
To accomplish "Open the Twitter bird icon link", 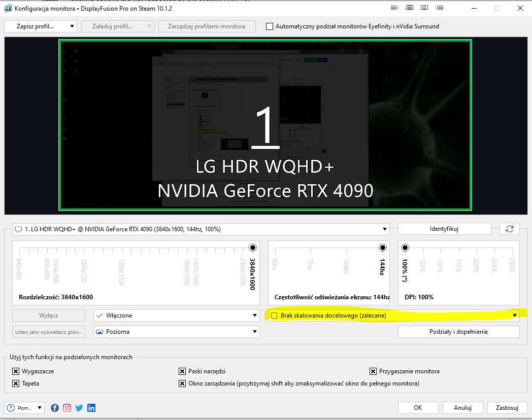I will point(79,408).
